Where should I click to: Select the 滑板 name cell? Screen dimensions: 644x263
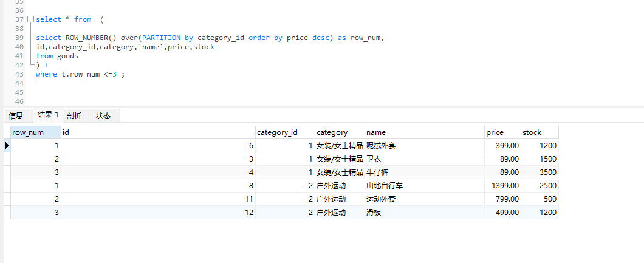point(424,213)
